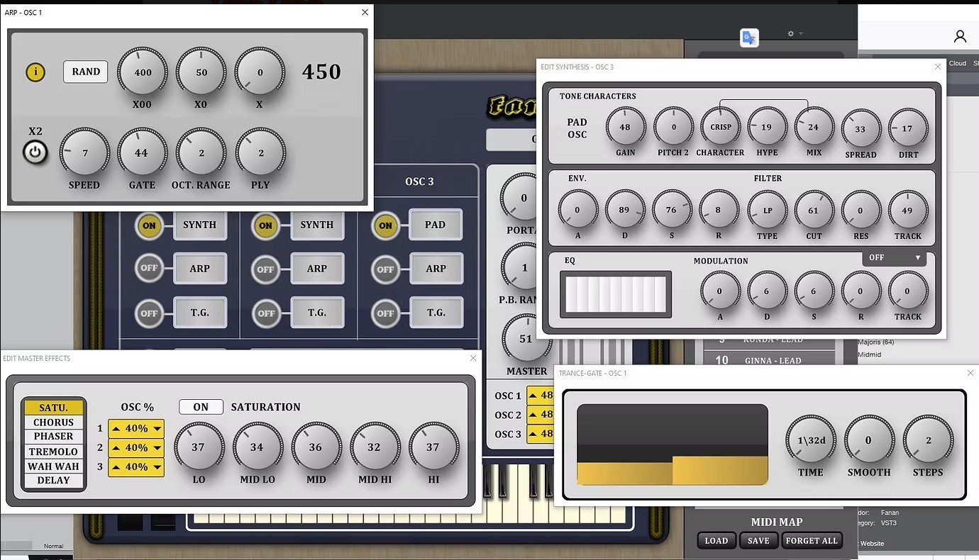Toggle the X2 power button
The width and height of the screenshot is (979, 560).
tap(35, 152)
